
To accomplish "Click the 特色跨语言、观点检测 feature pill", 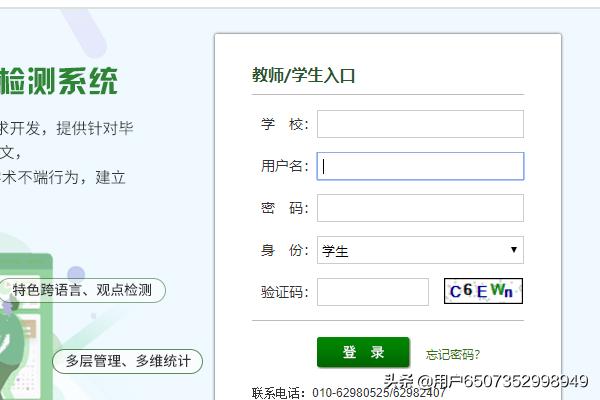I will [82, 290].
